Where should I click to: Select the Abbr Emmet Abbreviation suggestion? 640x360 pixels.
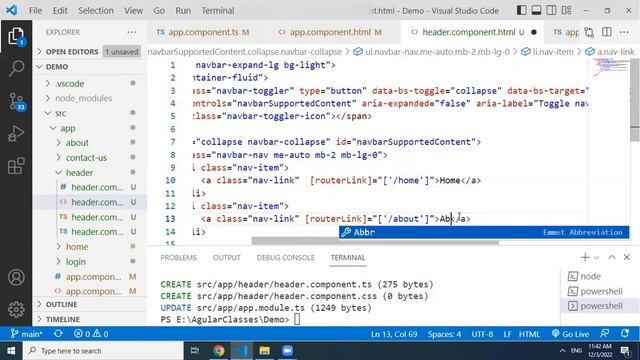484,232
